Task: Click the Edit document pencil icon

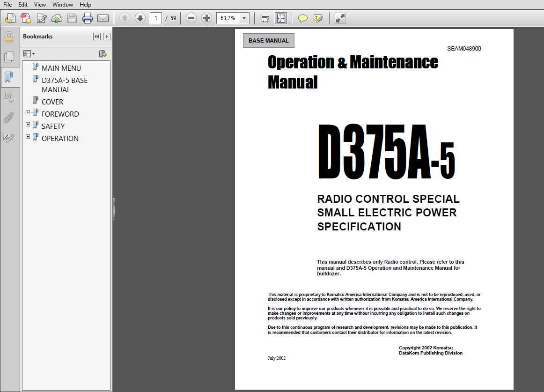Action: pos(41,18)
